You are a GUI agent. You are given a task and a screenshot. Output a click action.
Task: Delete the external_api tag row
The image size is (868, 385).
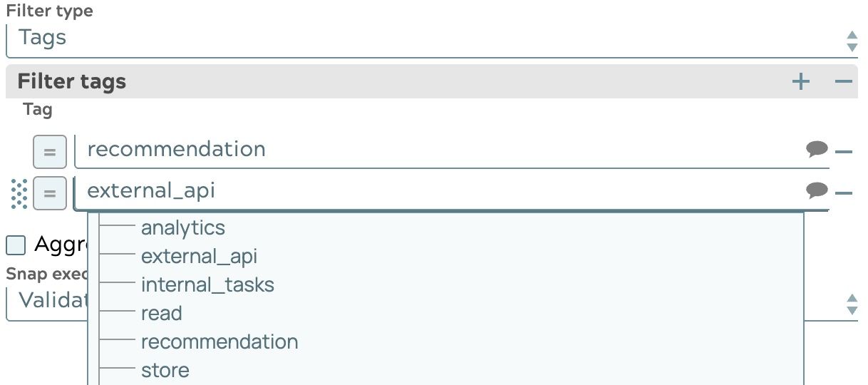844,193
